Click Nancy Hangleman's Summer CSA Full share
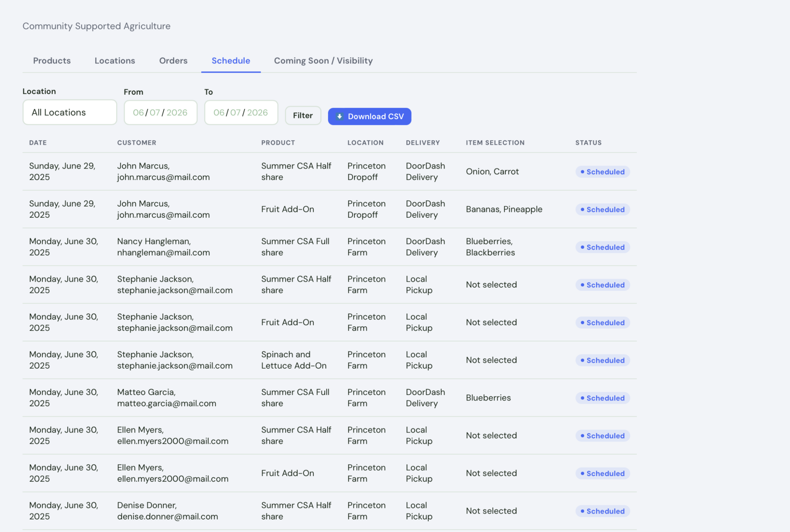 coord(295,247)
